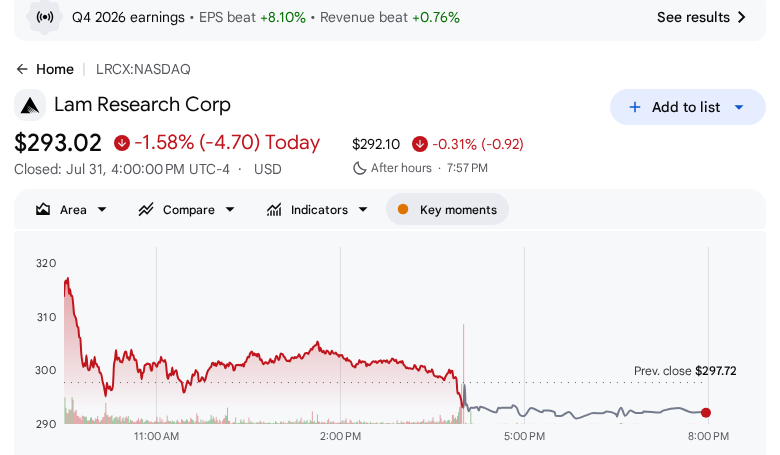Go to the Home breadcrumb link
The image size is (780, 455).
(55, 69)
